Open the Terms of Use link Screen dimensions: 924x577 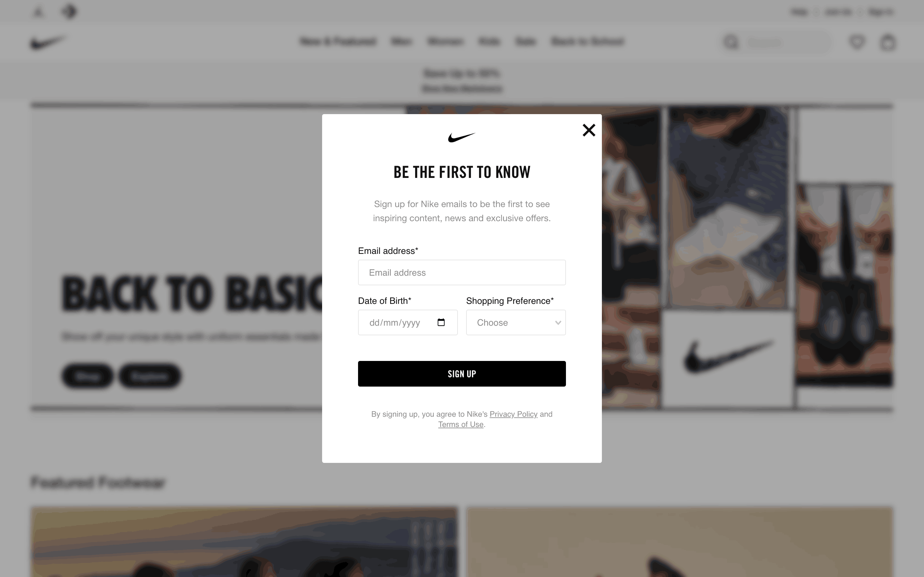(x=461, y=424)
